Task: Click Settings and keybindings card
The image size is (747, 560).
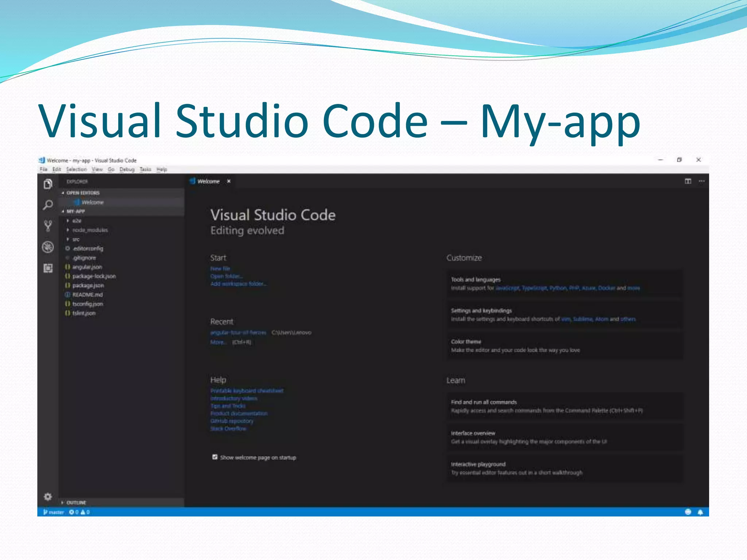Action: (x=565, y=315)
